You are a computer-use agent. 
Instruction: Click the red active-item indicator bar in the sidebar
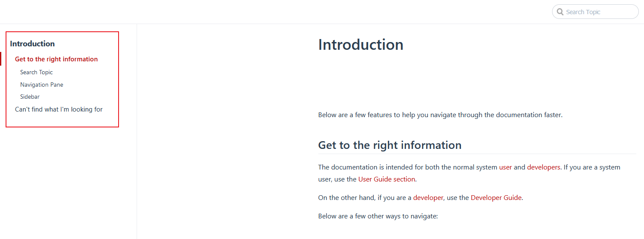coord(1,59)
